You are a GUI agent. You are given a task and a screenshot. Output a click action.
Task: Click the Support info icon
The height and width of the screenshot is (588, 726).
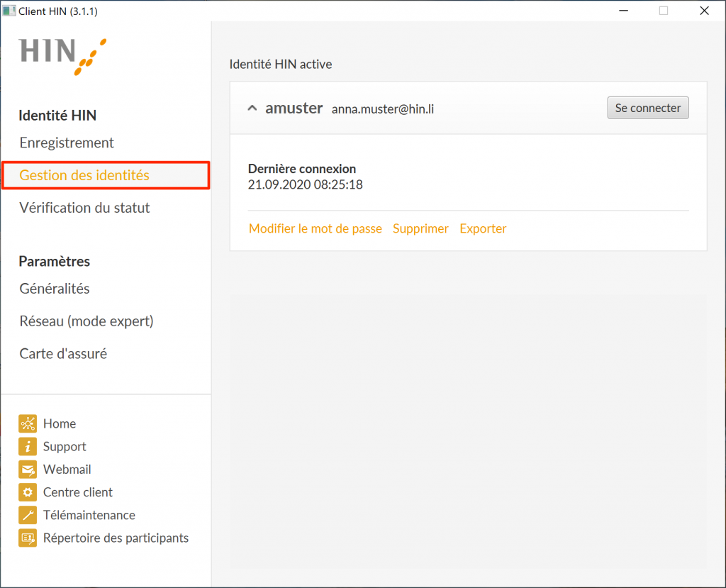28,446
